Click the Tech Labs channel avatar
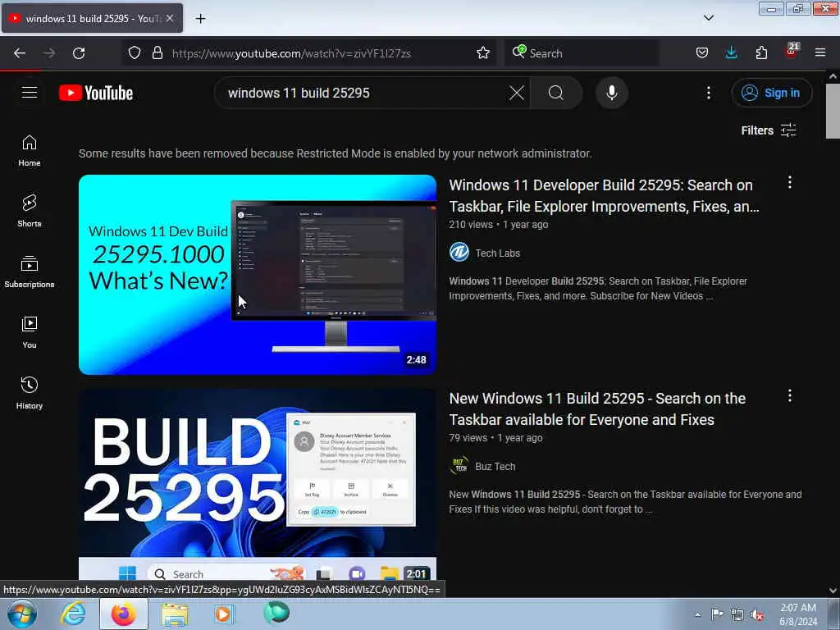The width and height of the screenshot is (840, 630). 459,253
